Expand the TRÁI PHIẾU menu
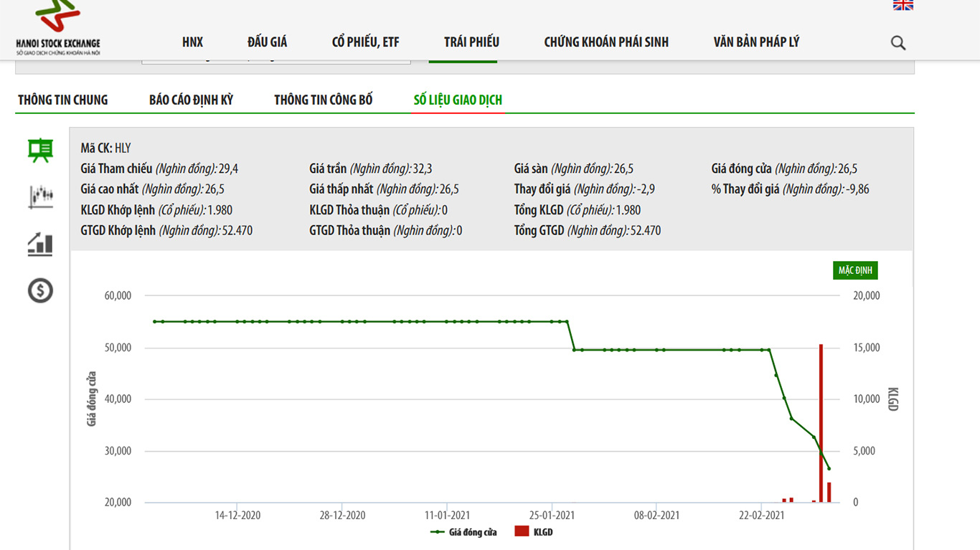This screenshot has width=980, height=550. point(471,42)
